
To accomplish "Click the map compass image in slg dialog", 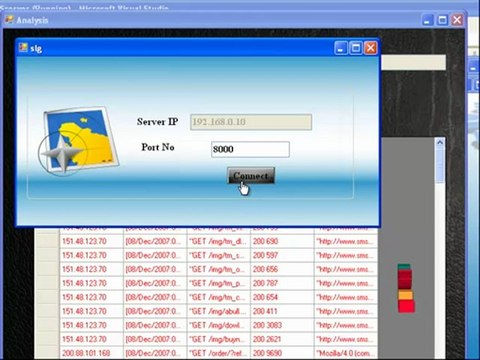I will [78, 141].
